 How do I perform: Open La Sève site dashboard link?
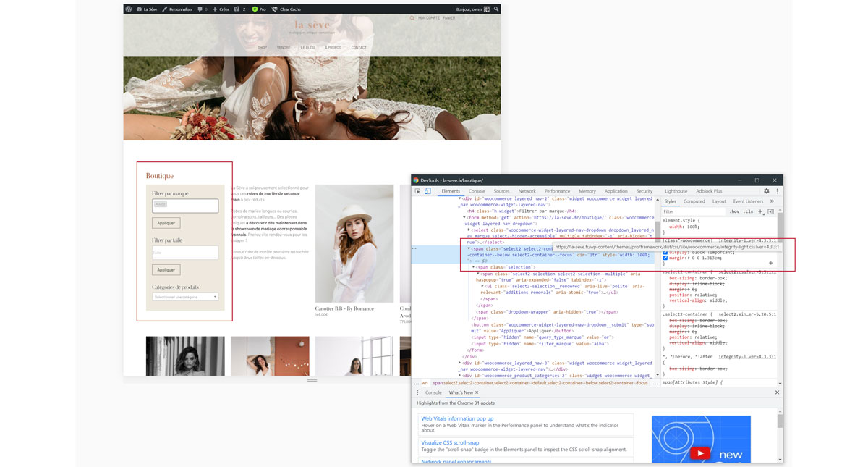click(x=147, y=9)
